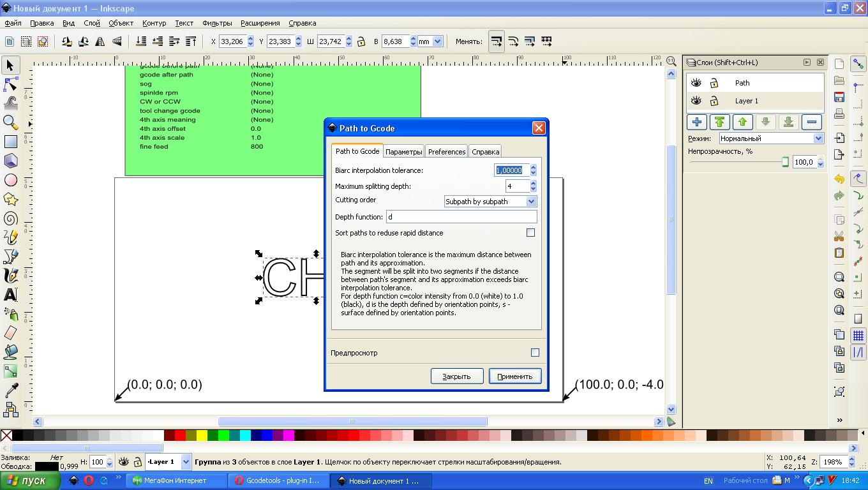
Task: Toggle visibility of Layer 1
Action: pyautogui.click(x=696, y=101)
